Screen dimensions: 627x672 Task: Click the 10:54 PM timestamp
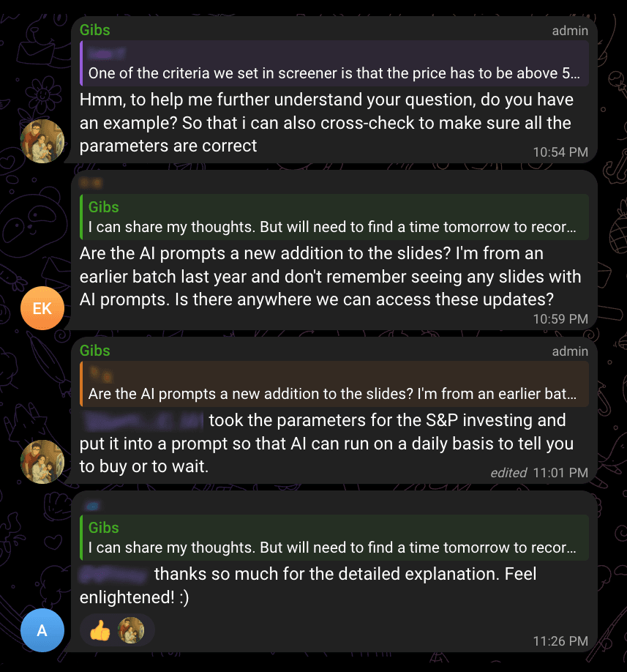tap(560, 152)
